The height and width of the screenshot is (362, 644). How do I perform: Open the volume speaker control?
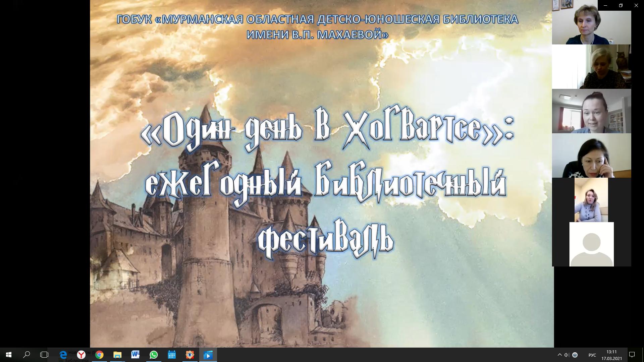pos(567,355)
